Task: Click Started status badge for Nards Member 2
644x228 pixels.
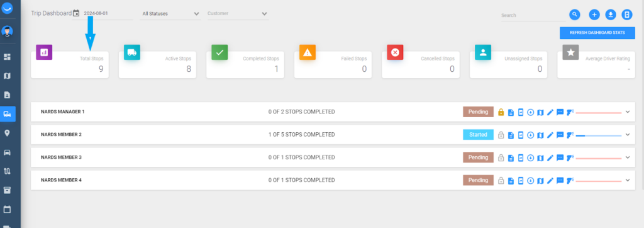Action: [x=478, y=135]
